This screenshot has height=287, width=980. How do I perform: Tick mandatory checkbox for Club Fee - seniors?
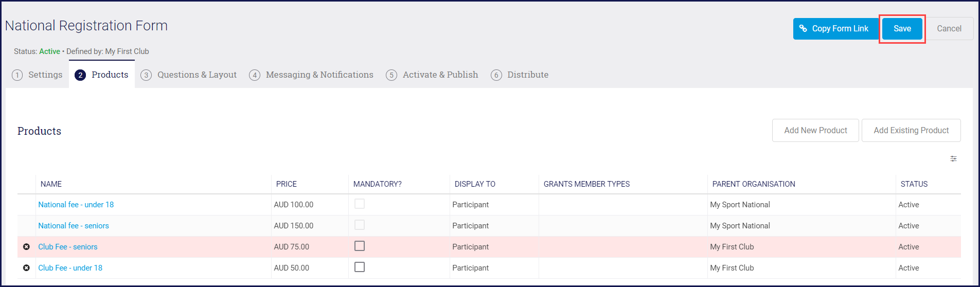point(360,246)
